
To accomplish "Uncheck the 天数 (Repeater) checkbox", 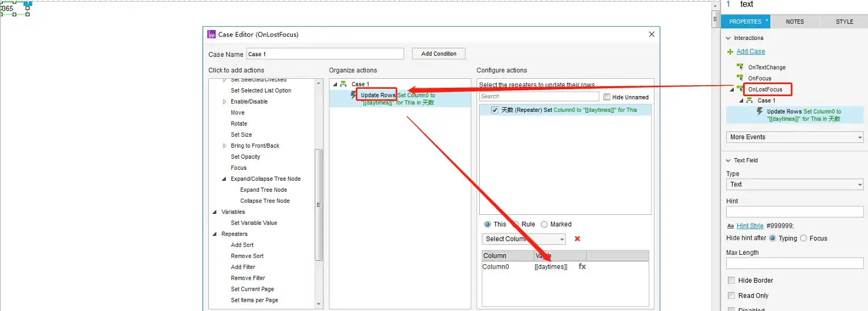I will [495, 110].
